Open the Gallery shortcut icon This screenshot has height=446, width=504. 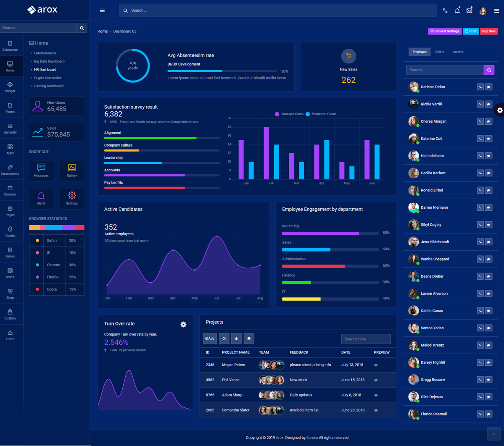point(72,170)
